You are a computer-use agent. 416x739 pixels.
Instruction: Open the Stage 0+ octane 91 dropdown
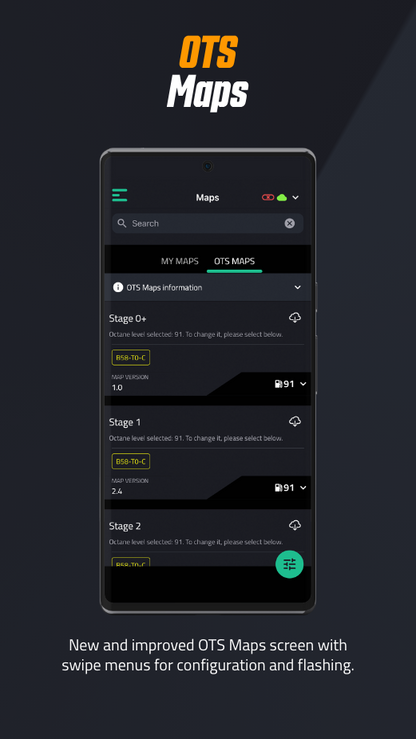290,384
